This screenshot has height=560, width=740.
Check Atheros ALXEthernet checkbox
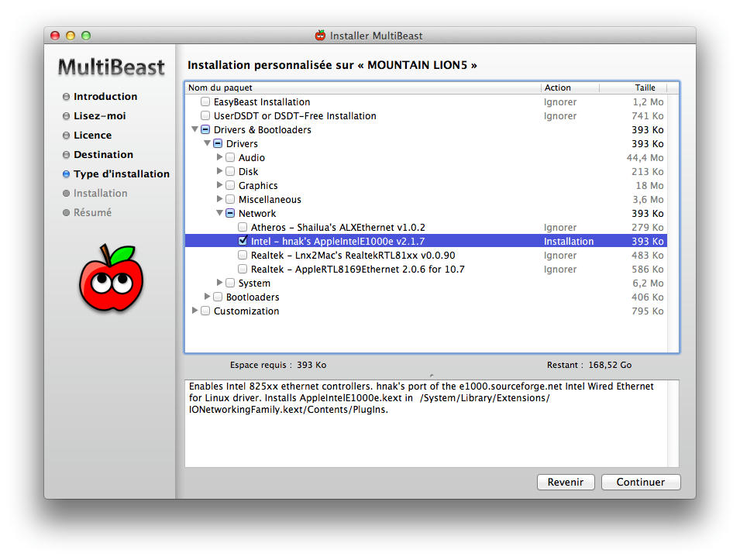[x=242, y=227]
